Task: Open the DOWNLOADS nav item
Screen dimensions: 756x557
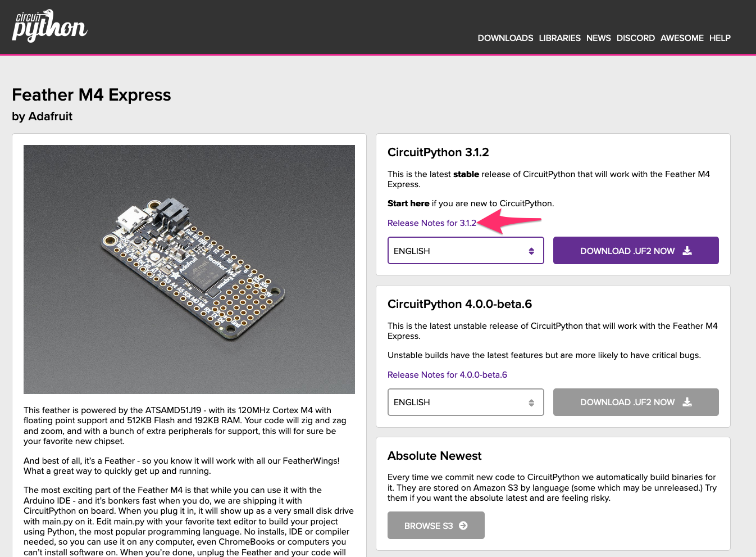Action: 505,38
